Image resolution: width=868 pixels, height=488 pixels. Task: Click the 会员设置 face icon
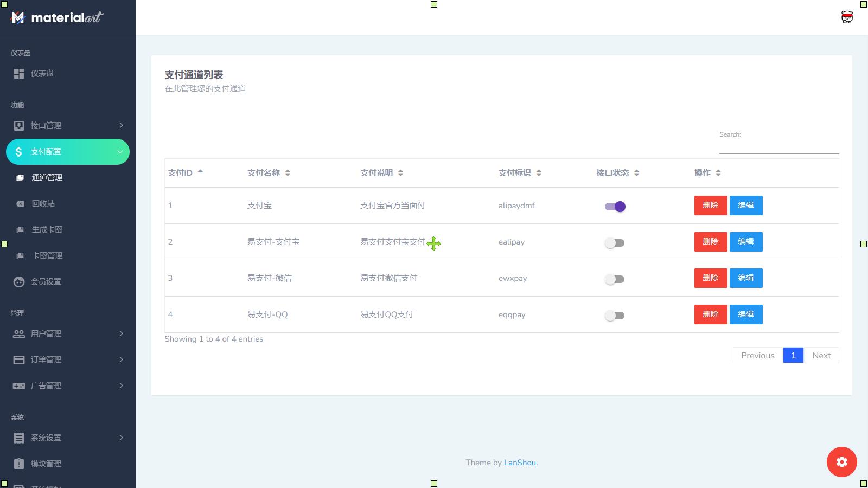coord(19,282)
